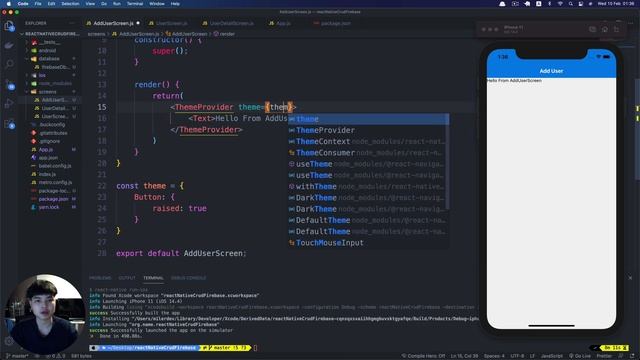Switch to the UserScreen.js editor tab
The height and width of the screenshot is (360, 640).
[168, 23]
